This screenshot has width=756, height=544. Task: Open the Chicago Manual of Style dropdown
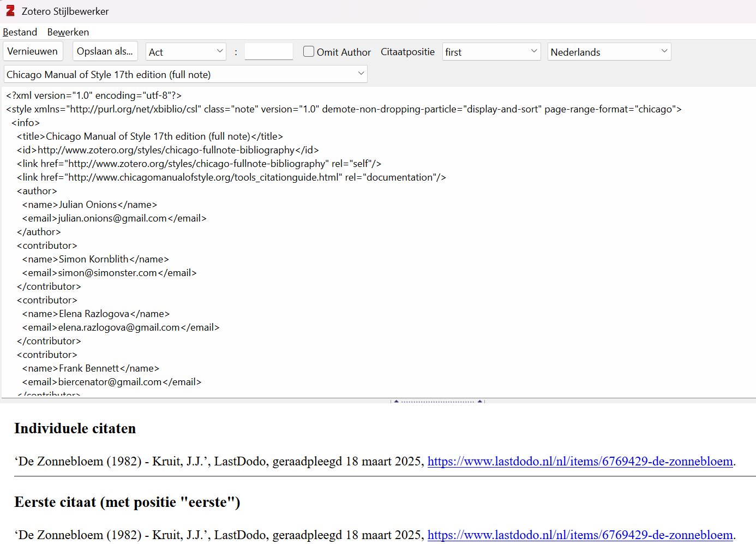pos(185,74)
